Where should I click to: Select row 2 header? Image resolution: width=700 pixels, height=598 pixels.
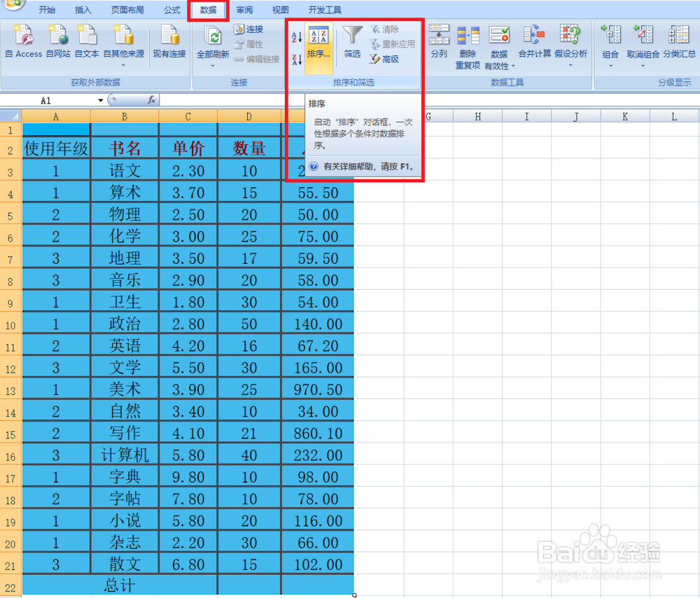click(x=10, y=148)
